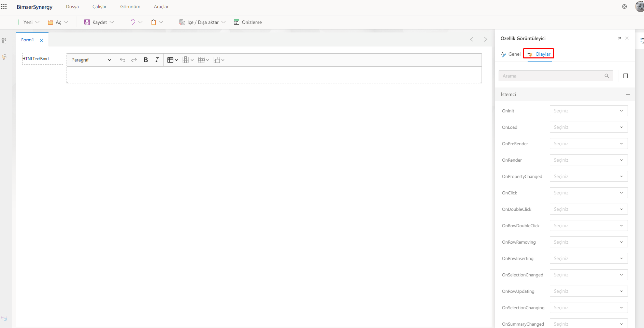The image size is (644, 328).
Task: Undo in the HTML editor toolbar
Action: (x=123, y=60)
